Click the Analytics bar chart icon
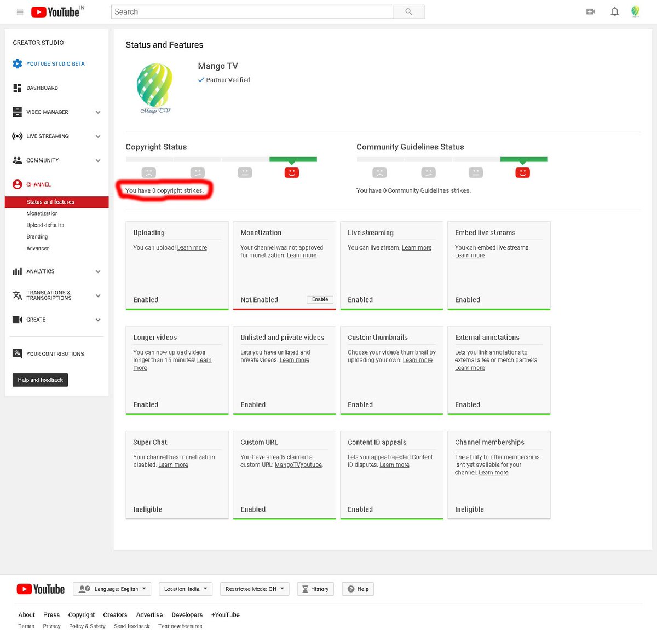Viewport: 657px width, 644px height. point(18,271)
